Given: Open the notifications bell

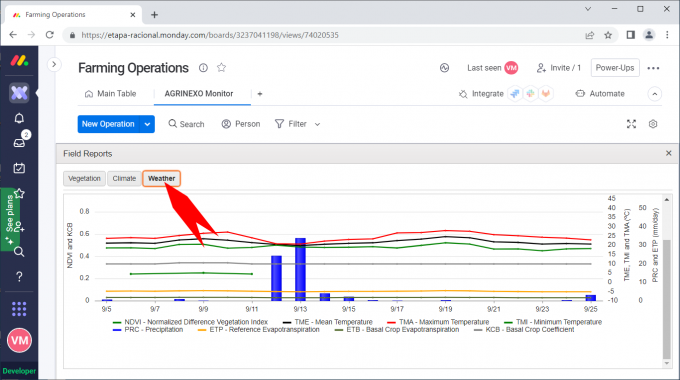Looking at the screenshot, I should tap(19, 118).
